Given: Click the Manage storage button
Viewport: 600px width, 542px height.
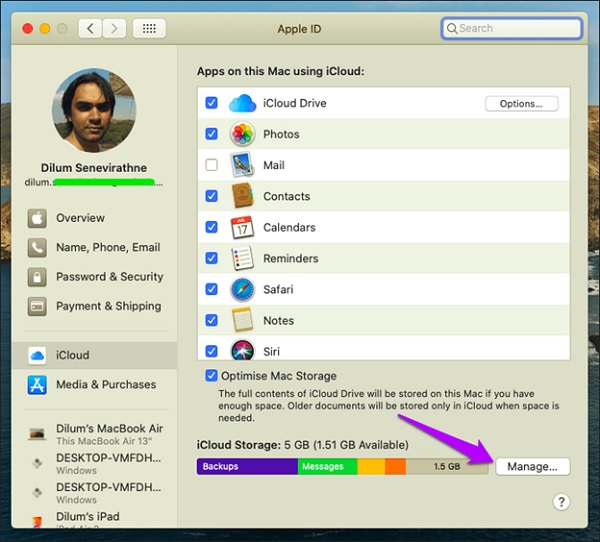Looking at the screenshot, I should [531, 467].
